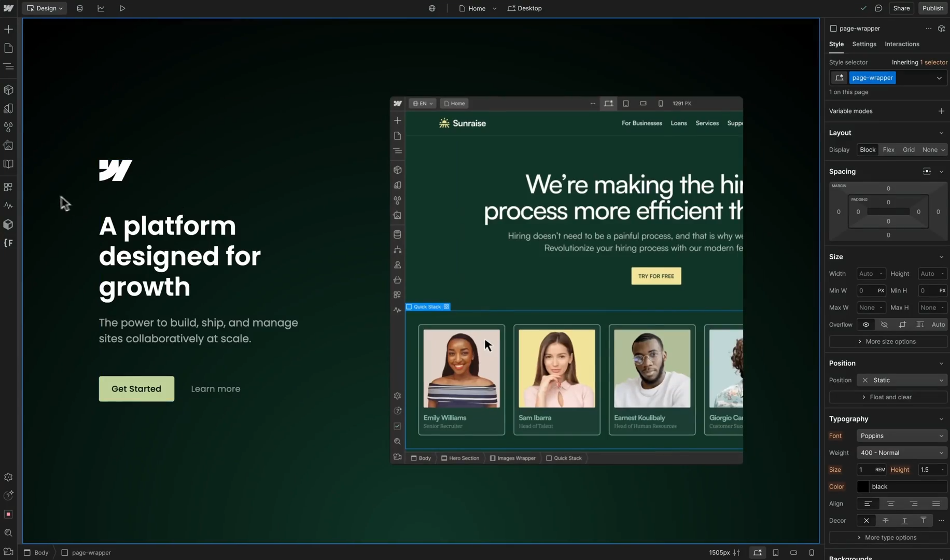Open the Navigator panel icon
The image size is (950, 560).
pyautogui.click(x=8, y=66)
